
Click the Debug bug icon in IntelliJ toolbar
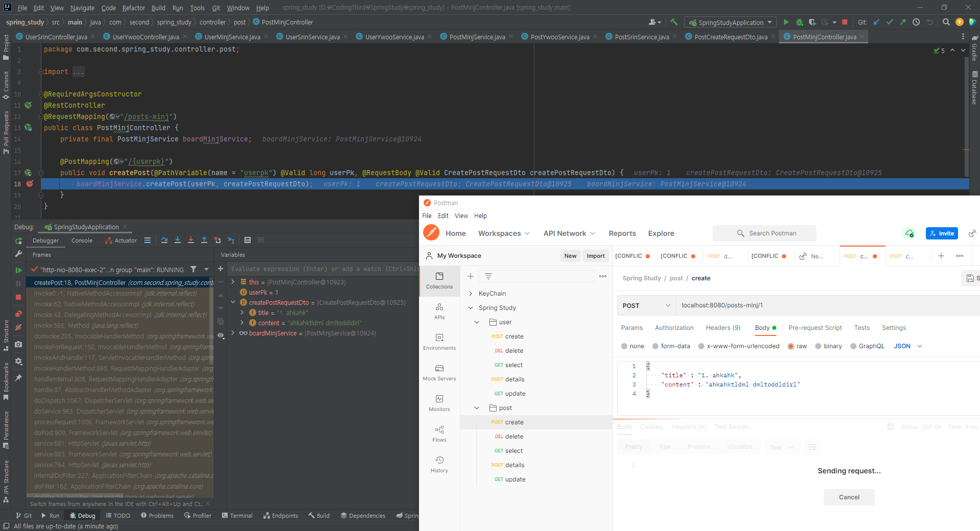(799, 22)
